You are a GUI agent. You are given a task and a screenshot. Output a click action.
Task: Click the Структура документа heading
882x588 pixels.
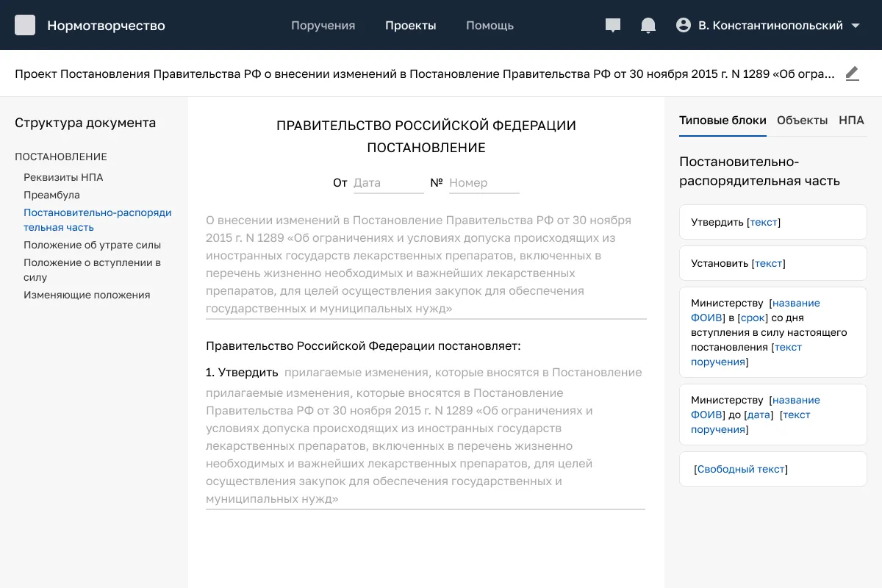85,123
